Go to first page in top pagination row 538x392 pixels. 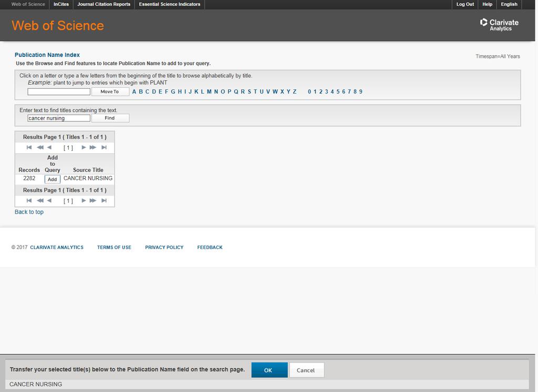[29, 147]
